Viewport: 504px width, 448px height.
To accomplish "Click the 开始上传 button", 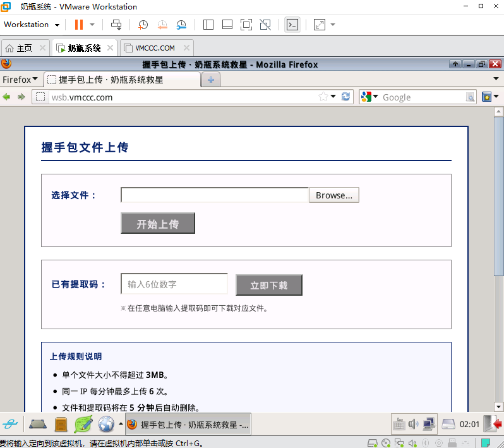I will click(x=158, y=223).
